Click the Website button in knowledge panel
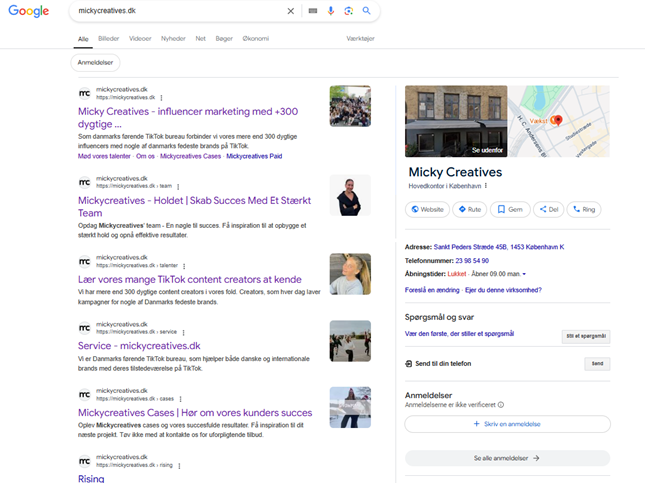 [x=427, y=209]
